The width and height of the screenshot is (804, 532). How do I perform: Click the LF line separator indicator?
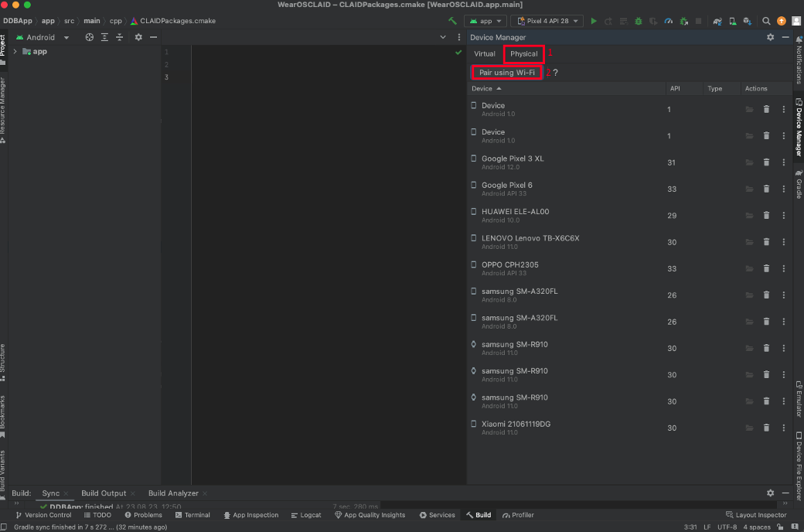coord(707,527)
